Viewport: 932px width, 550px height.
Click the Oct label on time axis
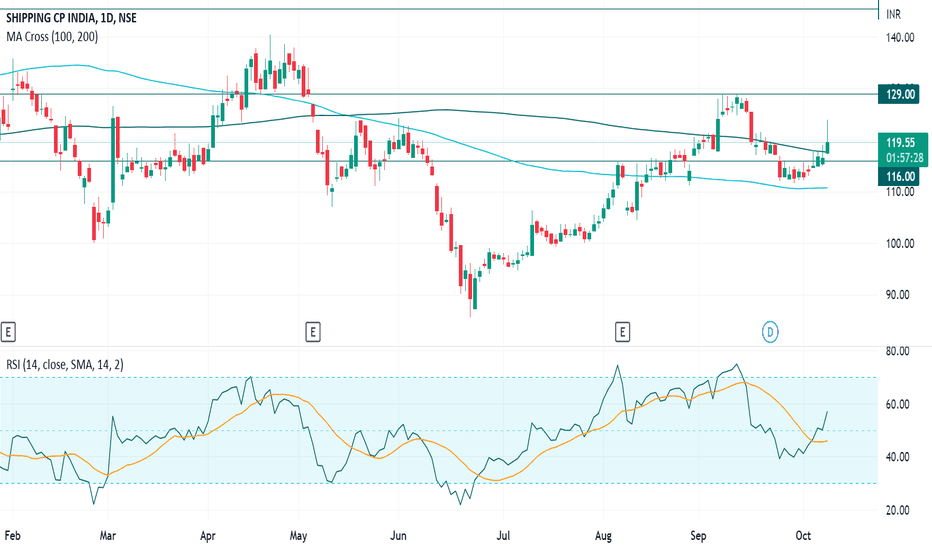click(x=803, y=536)
